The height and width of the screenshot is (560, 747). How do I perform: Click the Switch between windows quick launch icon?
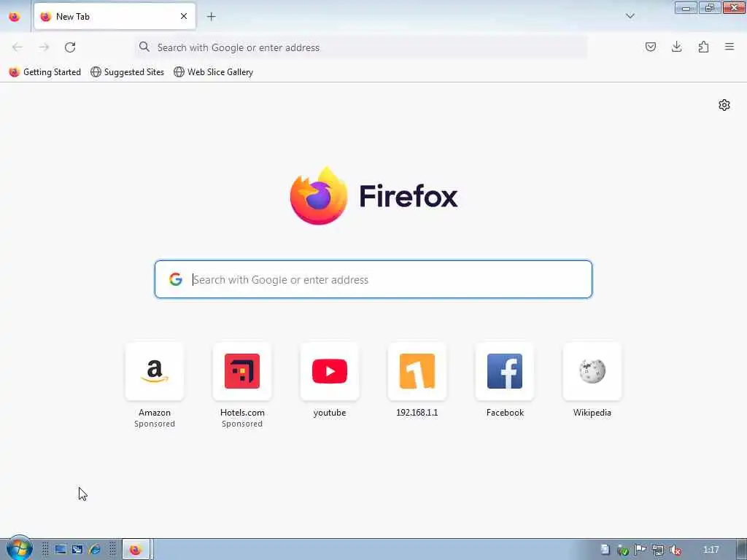(x=77, y=550)
